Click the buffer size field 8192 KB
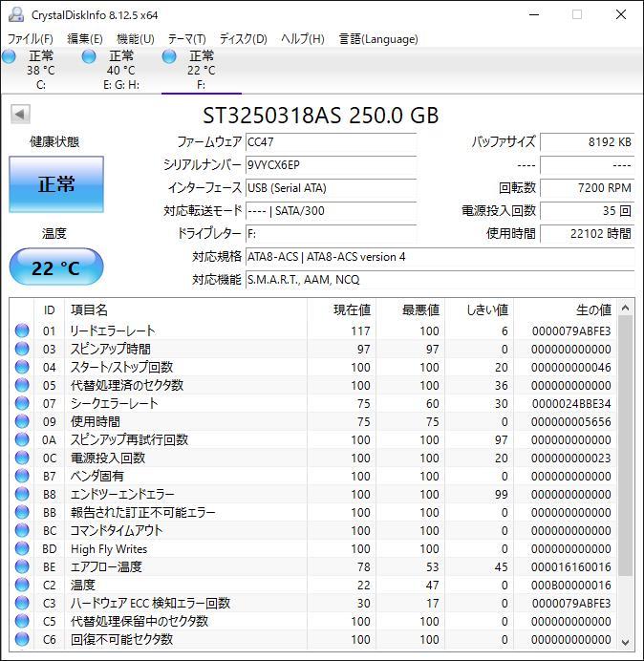This screenshot has width=644, height=661. [x=587, y=142]
